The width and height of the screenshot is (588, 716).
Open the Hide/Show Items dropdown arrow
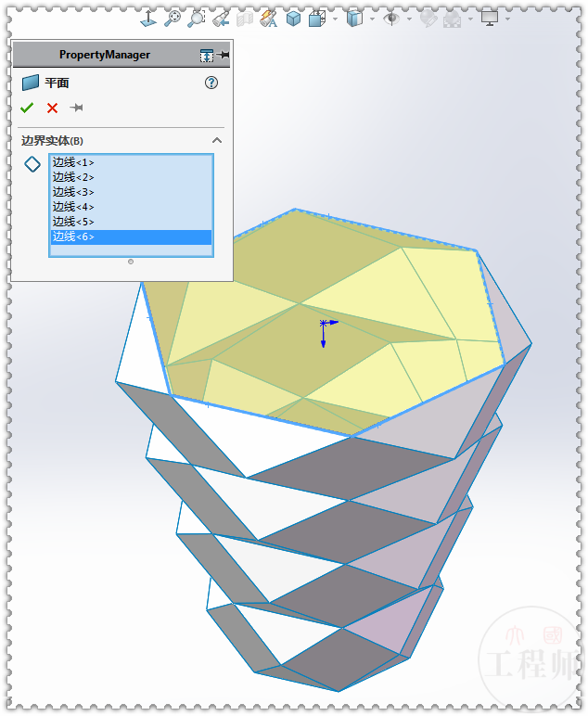pos(373,19)
